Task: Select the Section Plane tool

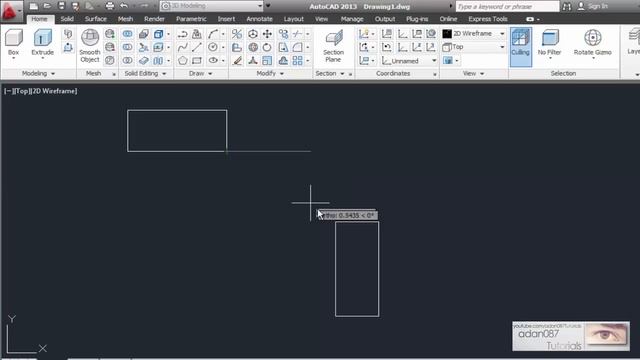Action: (333, 47)
